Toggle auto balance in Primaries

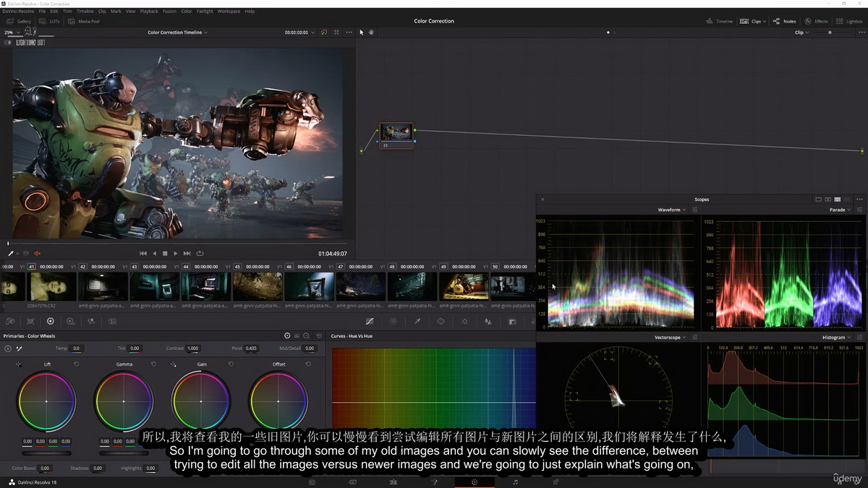7,348
